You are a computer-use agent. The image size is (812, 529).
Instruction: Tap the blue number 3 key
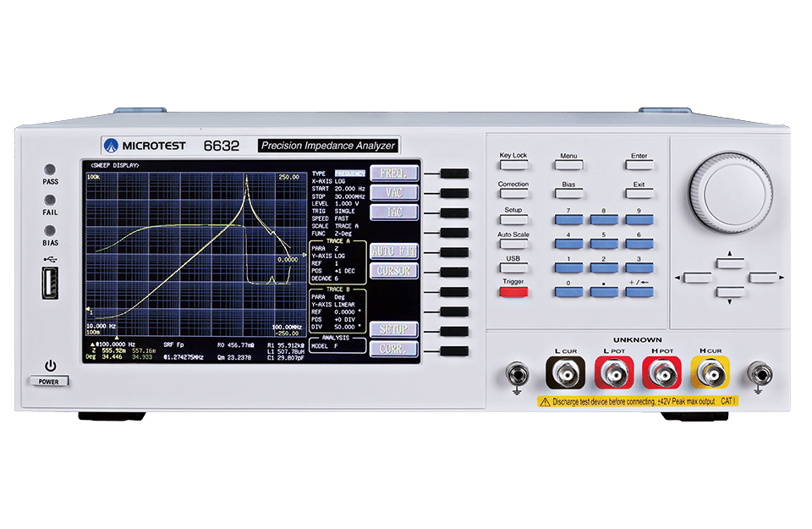tap(639, 267)
